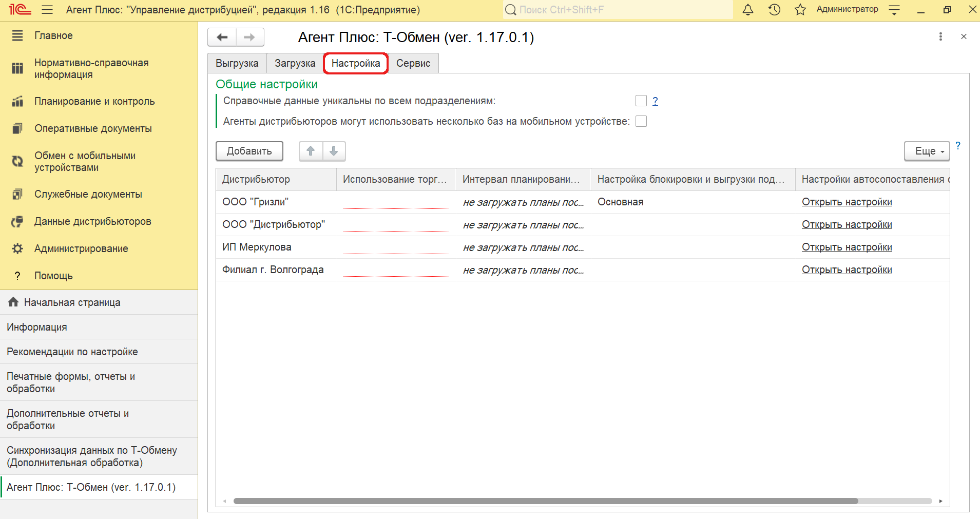Select the Филиал г. Волгограда row
This screenshot has width=980, height=519.
583,270
